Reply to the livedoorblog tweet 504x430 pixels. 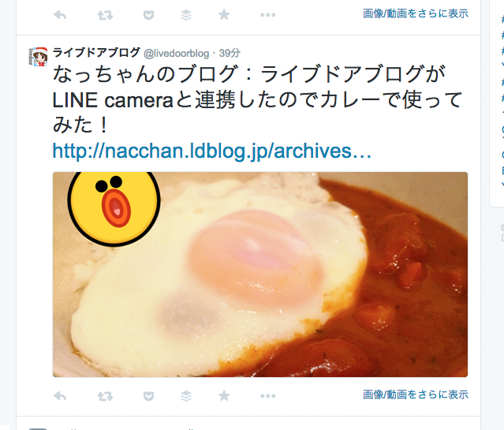pyautogui.click(x=60, y=395)
